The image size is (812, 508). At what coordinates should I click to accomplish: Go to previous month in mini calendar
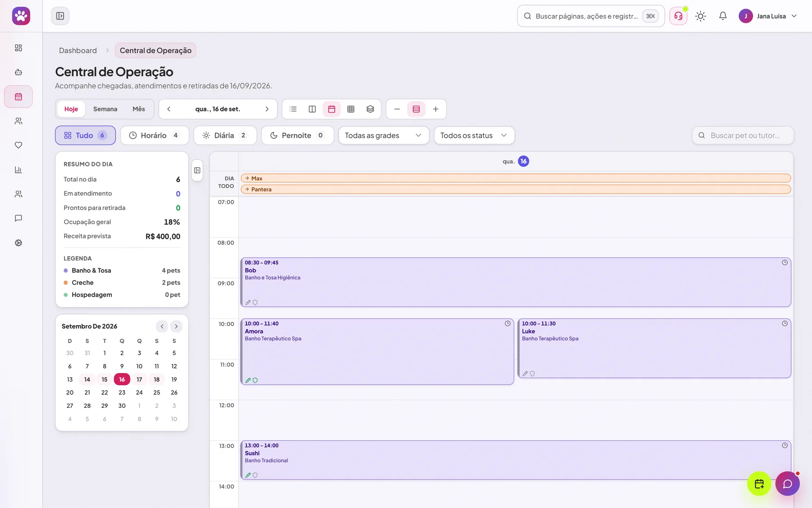pos(162,326)
